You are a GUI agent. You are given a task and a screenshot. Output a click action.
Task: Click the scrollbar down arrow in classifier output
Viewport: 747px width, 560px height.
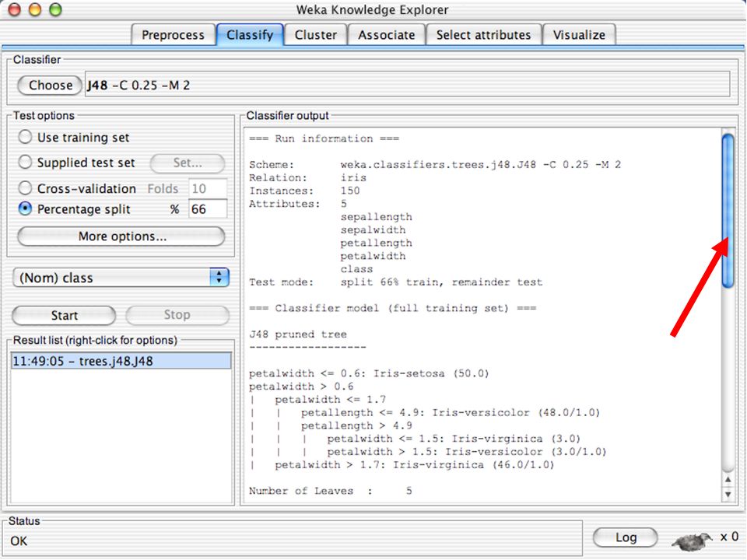pyautogui.click(x=728, y=495)
